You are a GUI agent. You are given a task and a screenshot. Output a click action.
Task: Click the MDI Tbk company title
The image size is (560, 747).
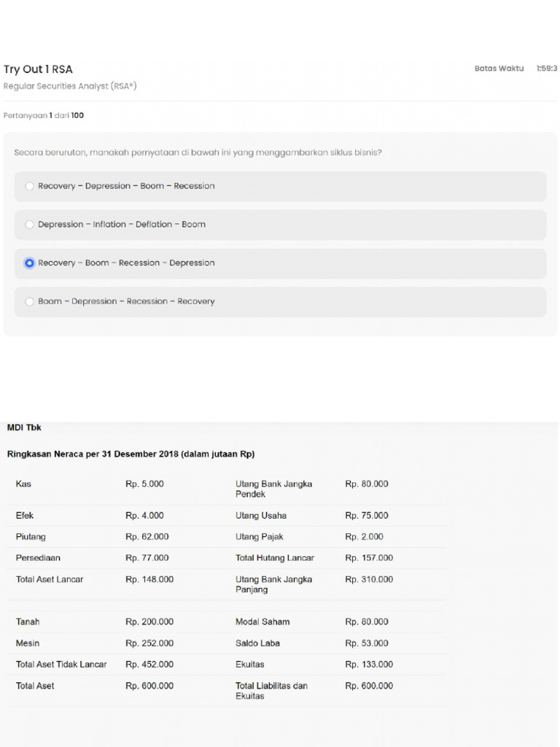pos(24,427)
